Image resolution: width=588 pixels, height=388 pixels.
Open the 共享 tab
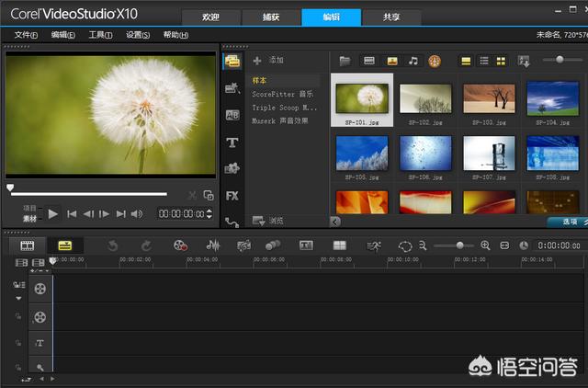coord(391,17)
